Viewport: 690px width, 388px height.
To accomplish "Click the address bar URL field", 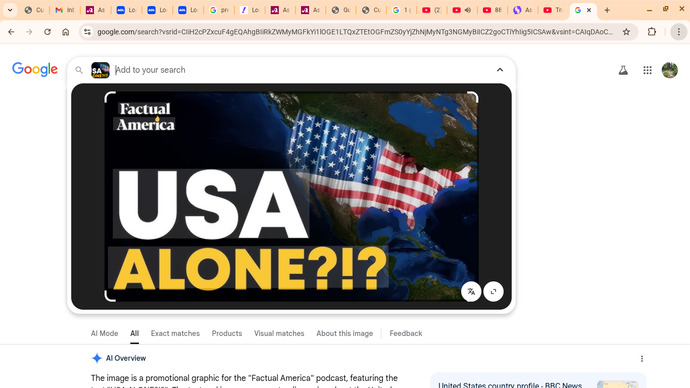I will pos(354,32).
